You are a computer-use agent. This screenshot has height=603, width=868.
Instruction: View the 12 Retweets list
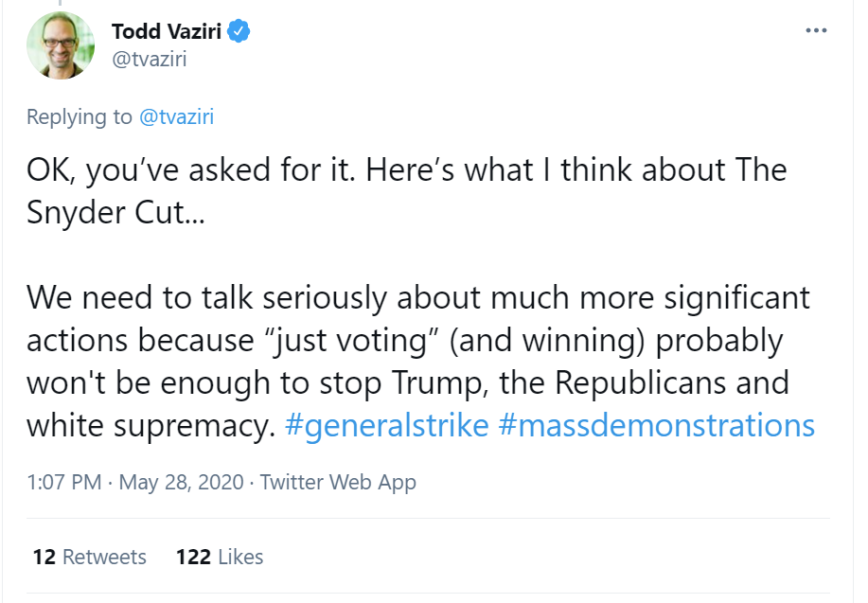pos(89,557)
